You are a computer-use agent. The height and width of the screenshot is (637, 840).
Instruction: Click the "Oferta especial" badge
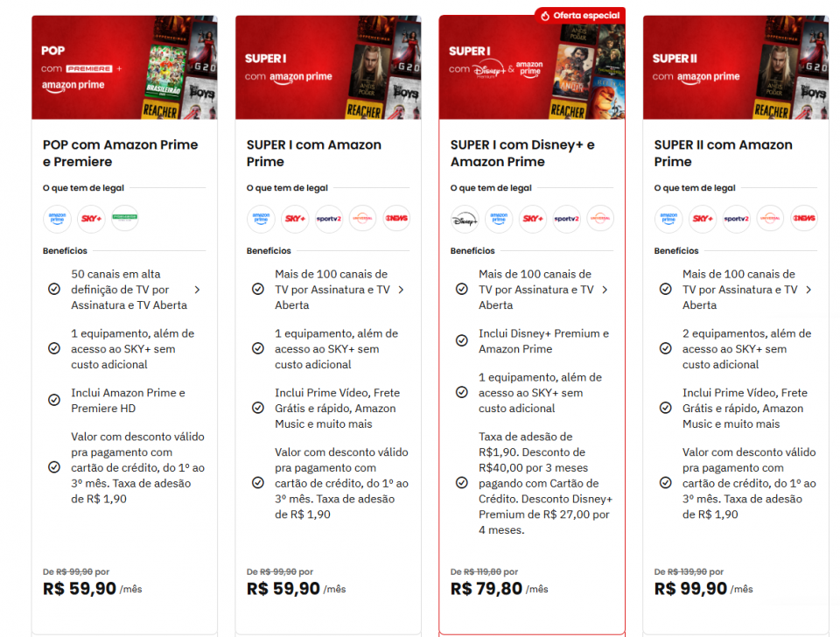click(x=580, y=16)
